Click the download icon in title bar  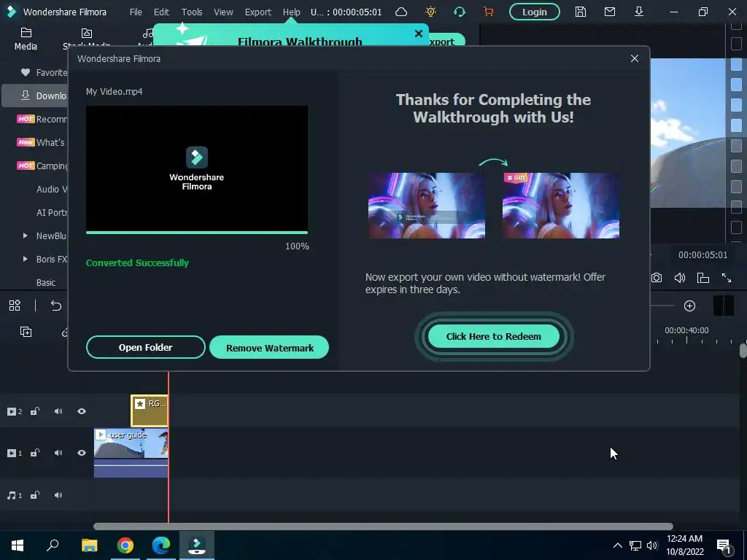pos(639,12)
